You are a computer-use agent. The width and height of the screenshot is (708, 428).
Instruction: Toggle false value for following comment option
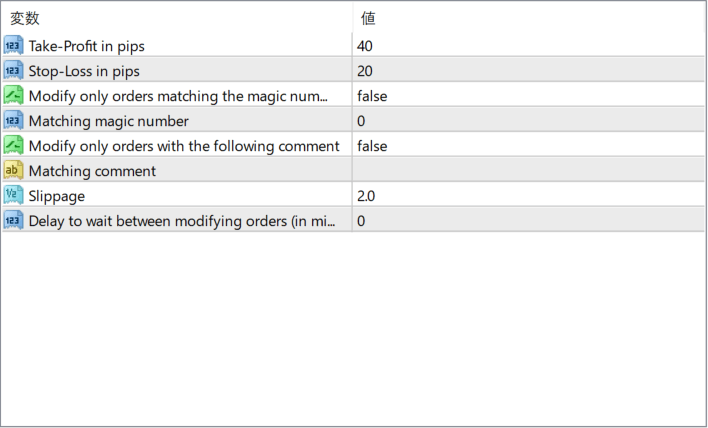(x=372, y=146)
